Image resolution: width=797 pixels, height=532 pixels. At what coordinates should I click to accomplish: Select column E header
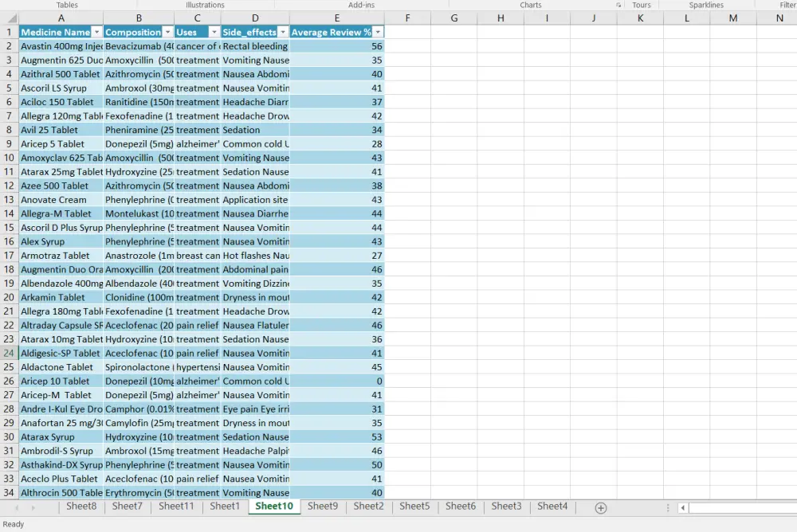[x=336, y=18]
